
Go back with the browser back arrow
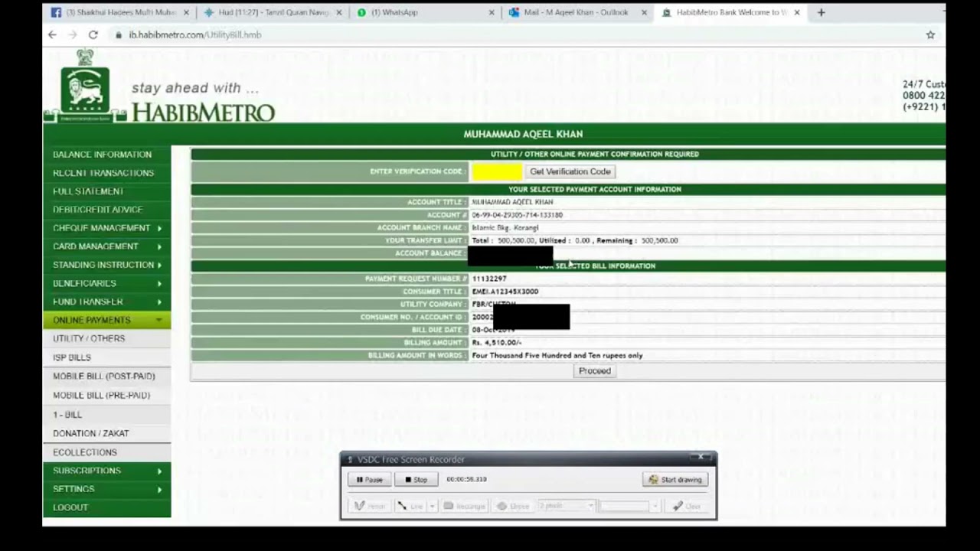pyautogui.click(x=52, y=34)
